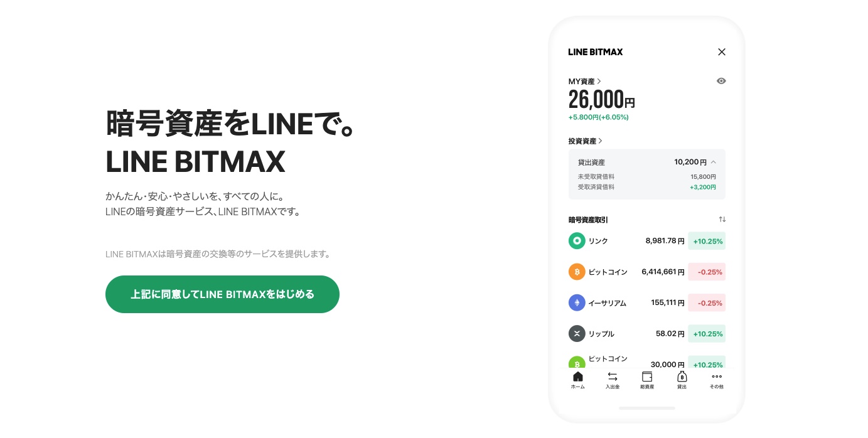Open 貸出 via the coin bag icon
Viewport: 868px width, 438px height.
tap(682, 380)
